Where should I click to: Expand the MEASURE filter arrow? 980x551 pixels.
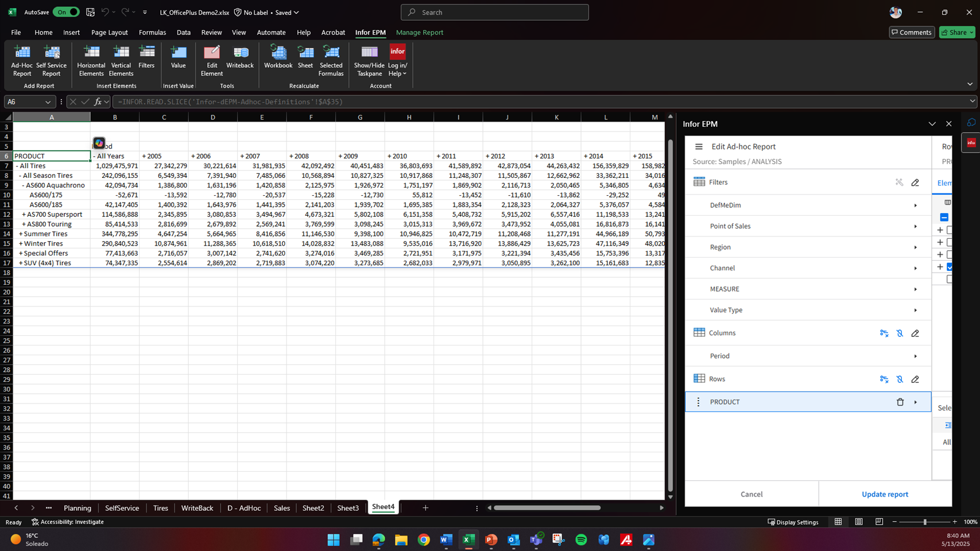[x=915, y=289]
